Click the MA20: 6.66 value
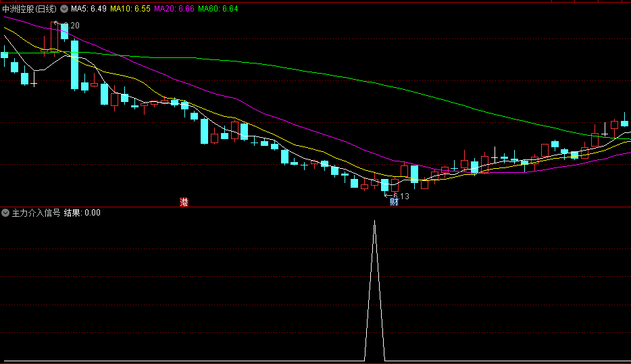 click(x=174, y=9)
